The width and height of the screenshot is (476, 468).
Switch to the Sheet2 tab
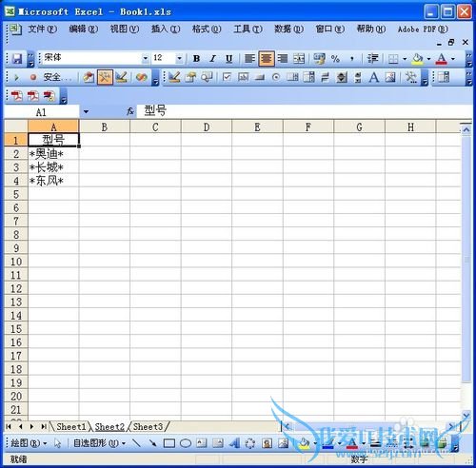(109, 427)
